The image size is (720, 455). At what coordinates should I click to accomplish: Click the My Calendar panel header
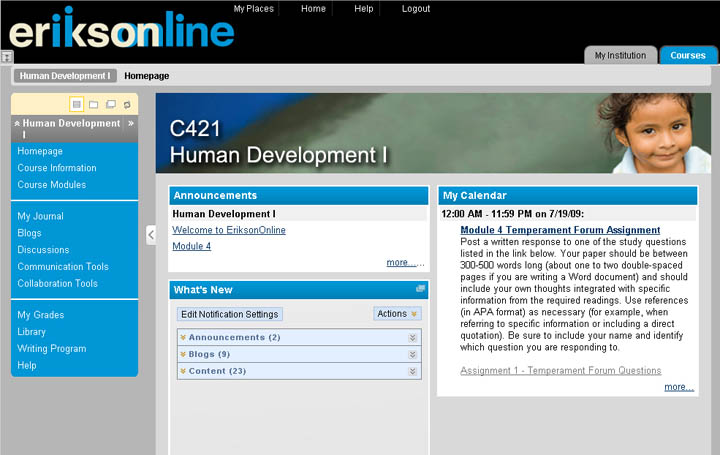(568, 196)
